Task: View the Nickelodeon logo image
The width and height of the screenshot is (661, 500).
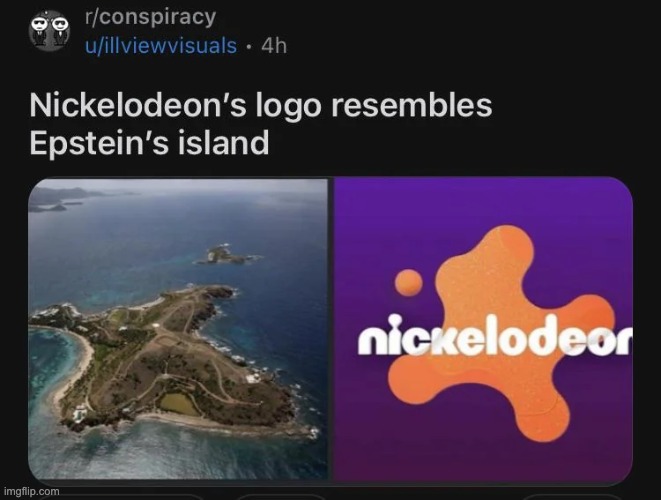Action: pyautogui.click(x=483, y=329)
